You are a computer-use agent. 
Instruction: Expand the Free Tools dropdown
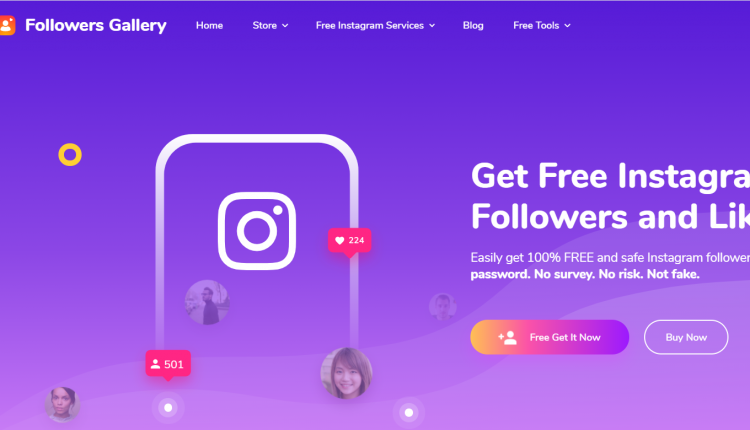(542, 25)
